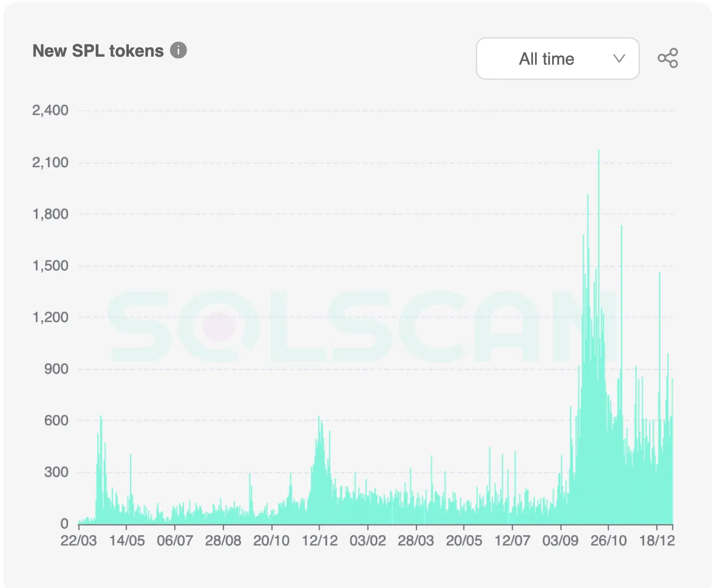This screenshot has height=588, width=712.
Task: Click the 600 y-axis label
Action: (56, 421)
